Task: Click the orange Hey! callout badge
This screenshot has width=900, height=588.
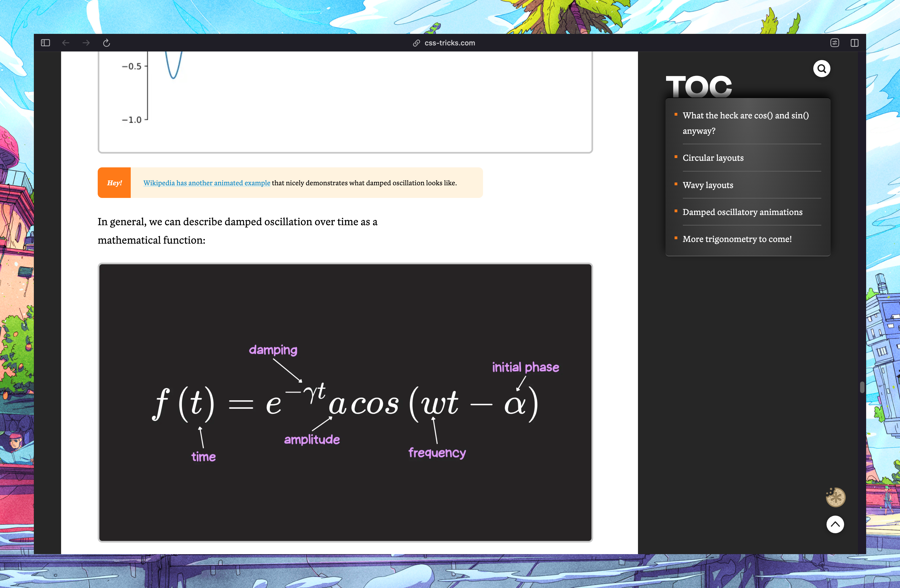Action: tap(114, 183)
